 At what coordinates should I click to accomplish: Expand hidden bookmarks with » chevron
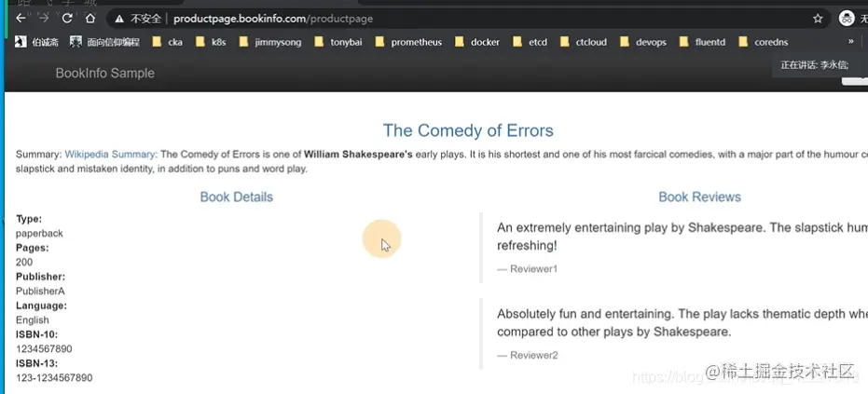coord(851,42)
